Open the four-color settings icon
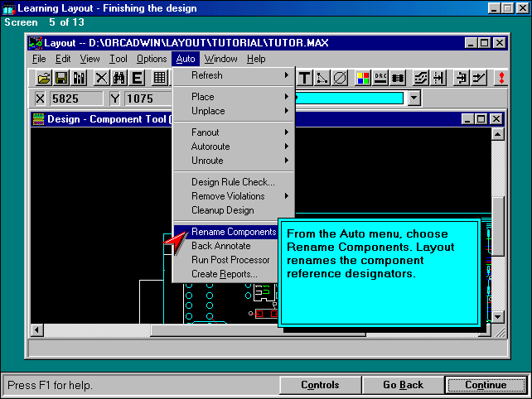Image resolution: width=532 pixels, height=399 pixels. click(x=362, y=78)
